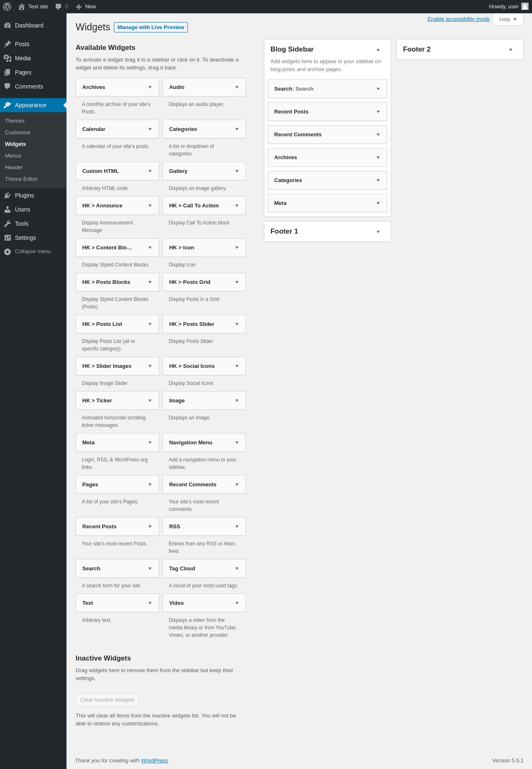Click the RSS widget title
This screenshot has height=769, width=532.
point(175,527)
